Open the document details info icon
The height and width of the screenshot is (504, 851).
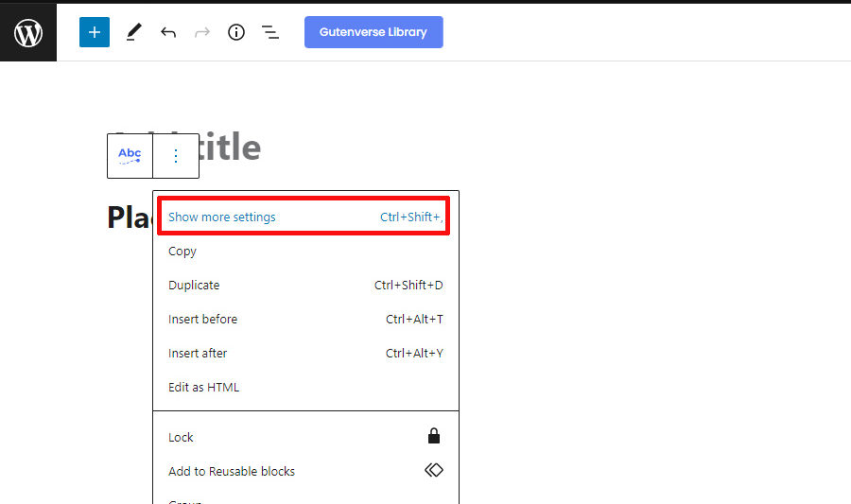pyautogui.click(x=236, y=32)
